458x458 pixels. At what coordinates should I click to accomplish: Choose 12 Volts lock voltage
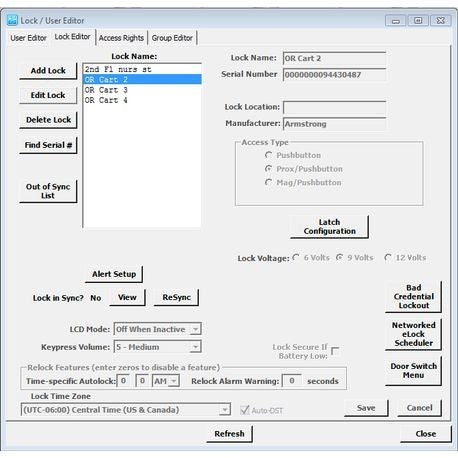tap(388, 257)
